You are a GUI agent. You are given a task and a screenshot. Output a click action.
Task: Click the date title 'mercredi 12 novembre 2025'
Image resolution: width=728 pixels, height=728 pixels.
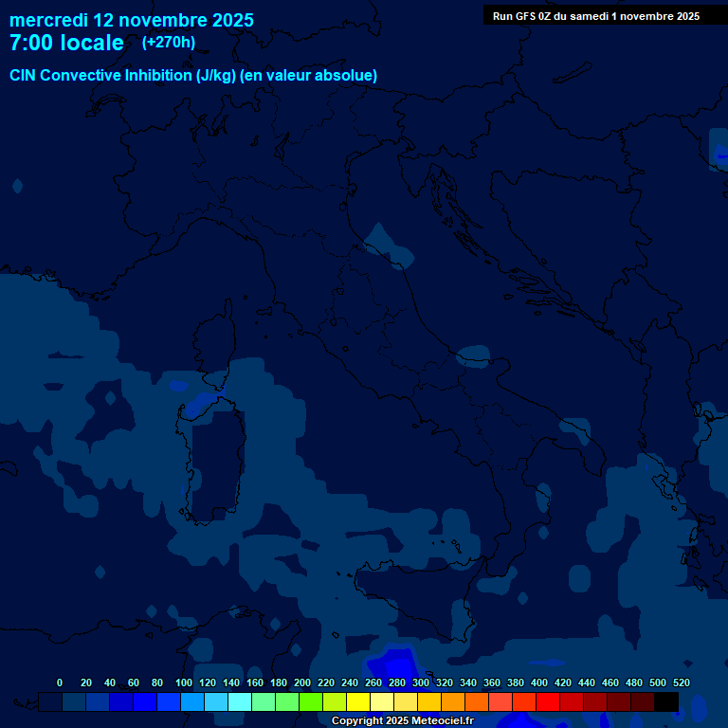click(132, 20)
